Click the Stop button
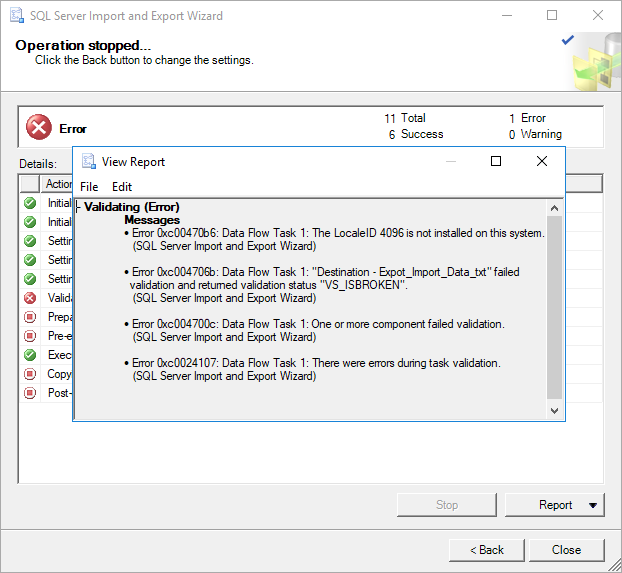This screenshot has width=622, height=573. (447, 505)
